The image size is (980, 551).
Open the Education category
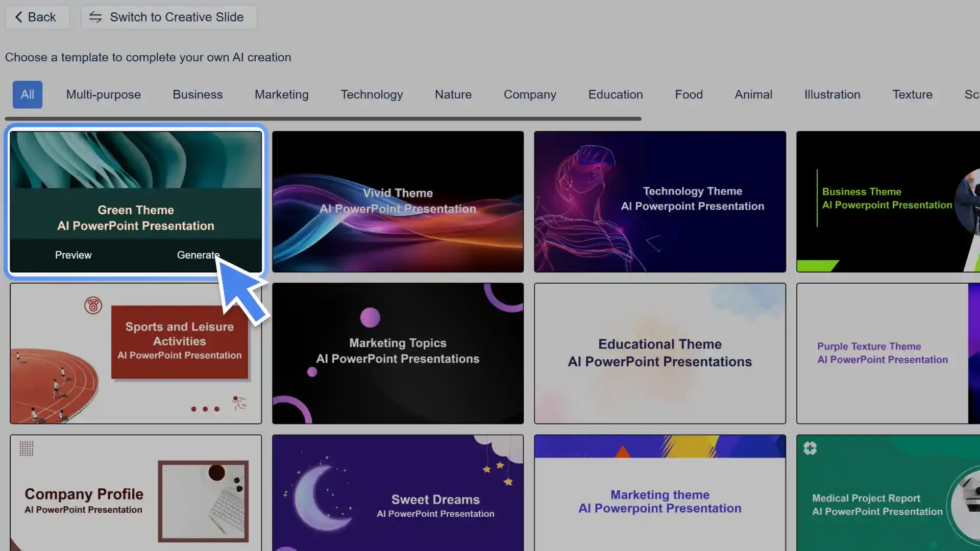pos(616,94)
